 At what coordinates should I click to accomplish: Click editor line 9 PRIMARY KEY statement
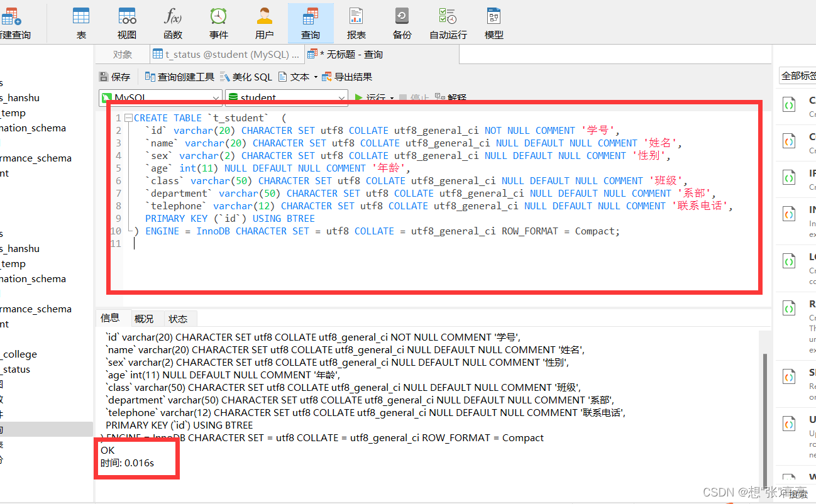click(x=230, y=219)
